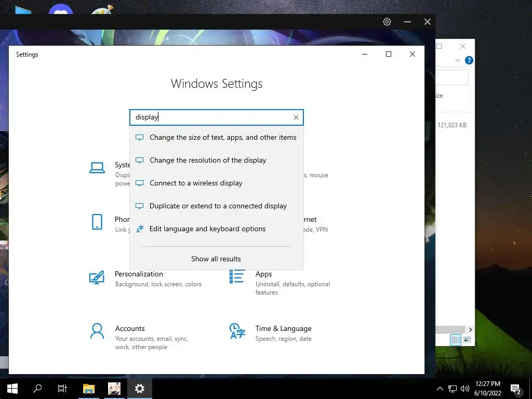Select 'Change the resolution of the display'
532x399 pixels.
coord(217,160)
